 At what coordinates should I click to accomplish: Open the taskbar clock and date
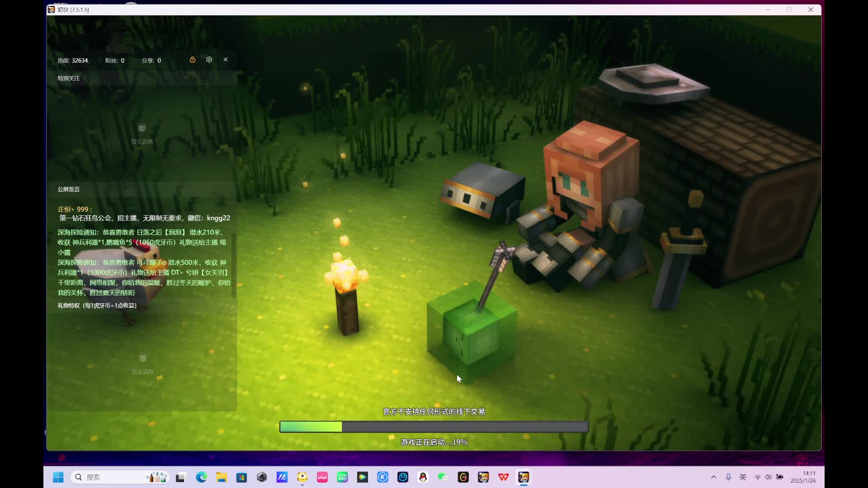[803, 477]
